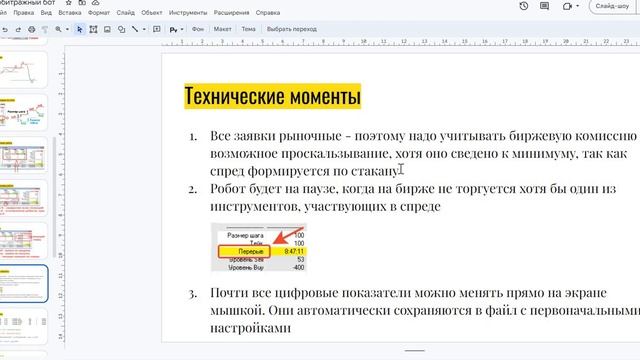The width and height of the screenshot is (640, 360).
Task: Add a comment using the toolbar icon
Action: tap(157, 29)
